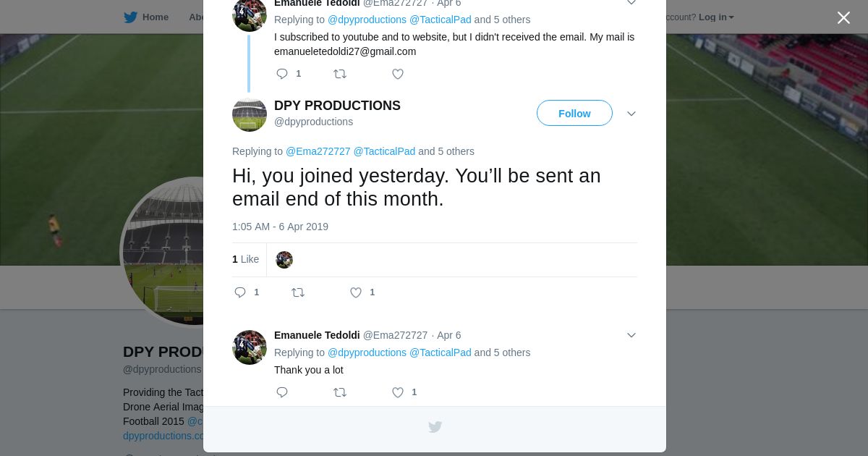This screenshot has width=868, height=456.
Task: Go to the Twitter Home tab
Action: (146, 17)
